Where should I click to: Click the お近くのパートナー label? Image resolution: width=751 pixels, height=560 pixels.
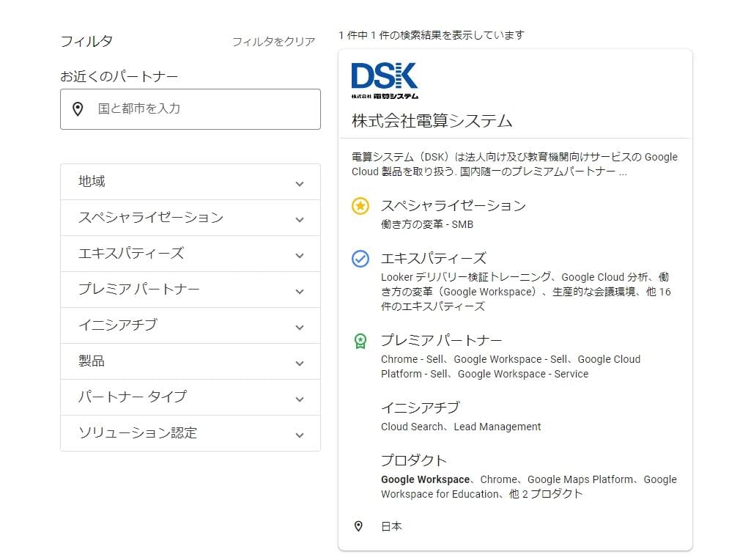point(119,77)
